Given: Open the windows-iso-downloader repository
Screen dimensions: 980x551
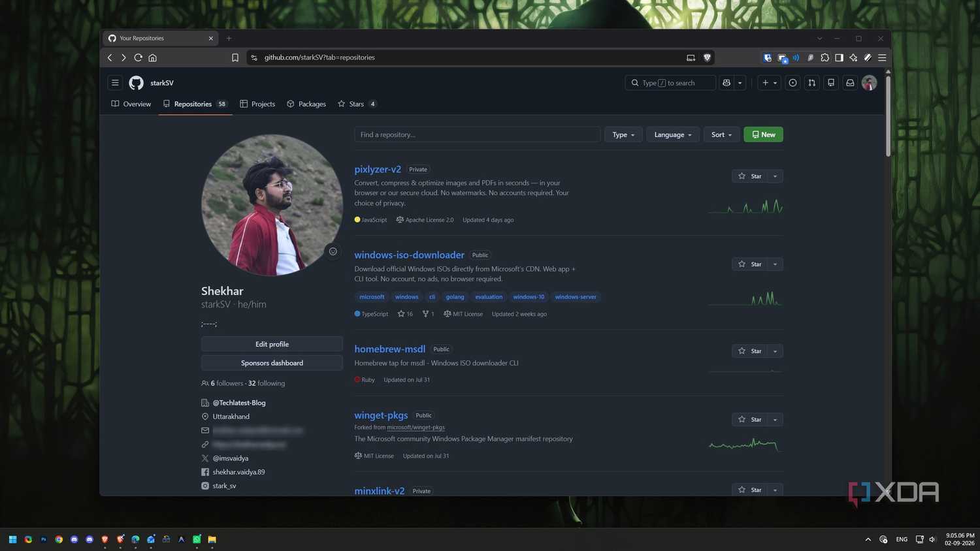Looking at the screenshot, I should (x=409, y=255).
